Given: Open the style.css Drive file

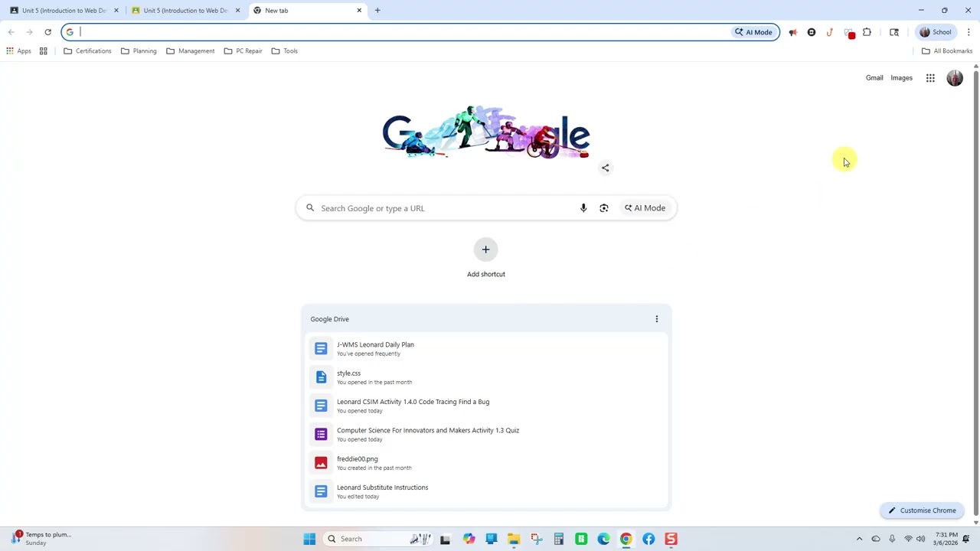Looking at the screenshot, I should (x=485, y=377).
